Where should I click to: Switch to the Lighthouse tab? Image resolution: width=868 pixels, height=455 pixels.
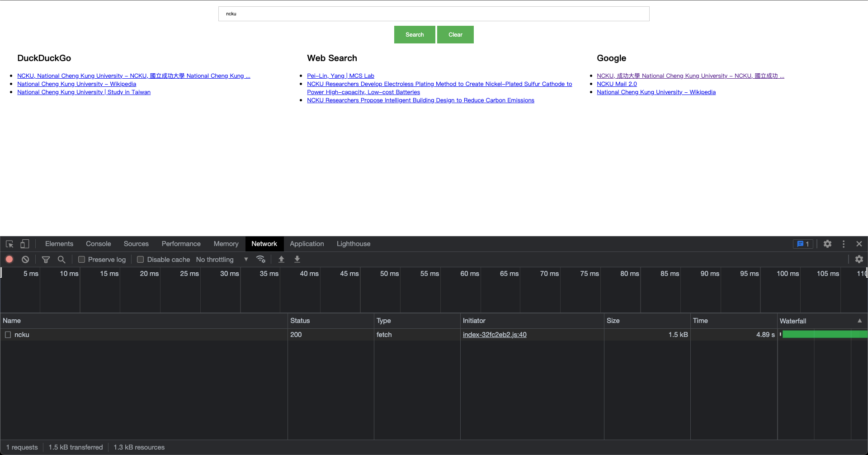354,244
